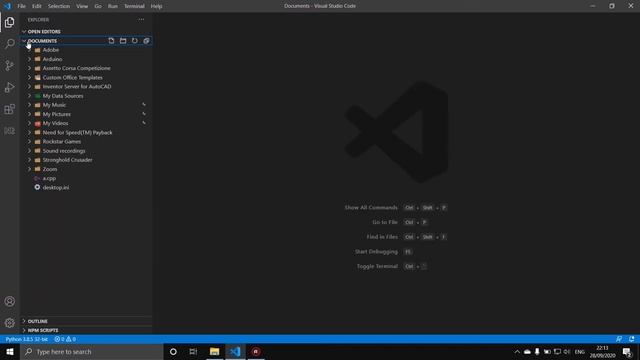This screenshot has height=360, width=640.
Task: Open the Go menu
Action: click(x=98, y=6)
